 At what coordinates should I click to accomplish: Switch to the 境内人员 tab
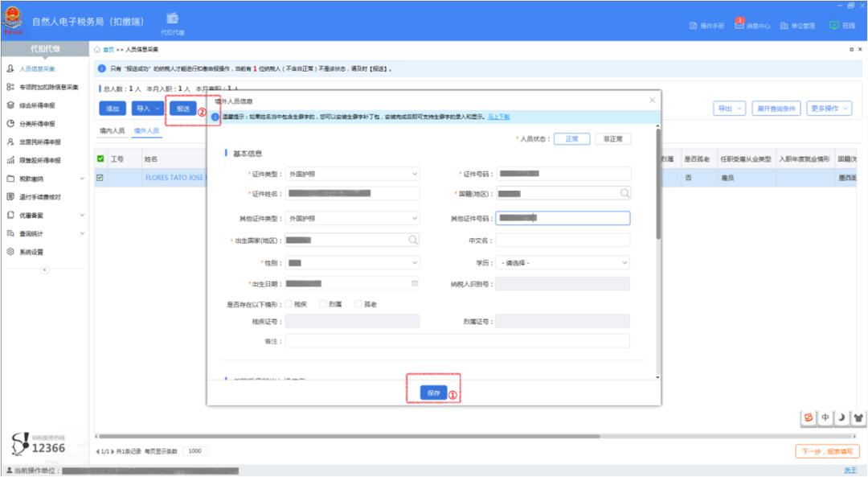pos(112,130)
